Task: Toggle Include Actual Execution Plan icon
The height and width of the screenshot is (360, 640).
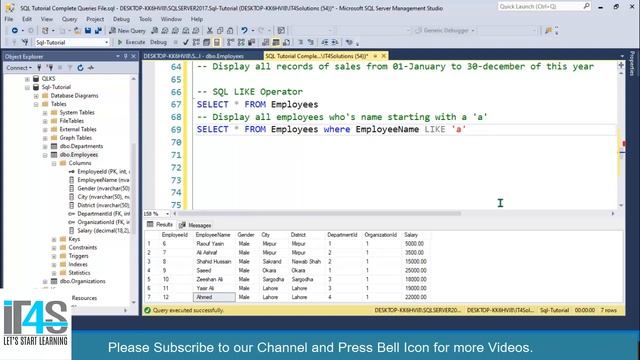Action: pyautogui.click(x=231, y=42)
